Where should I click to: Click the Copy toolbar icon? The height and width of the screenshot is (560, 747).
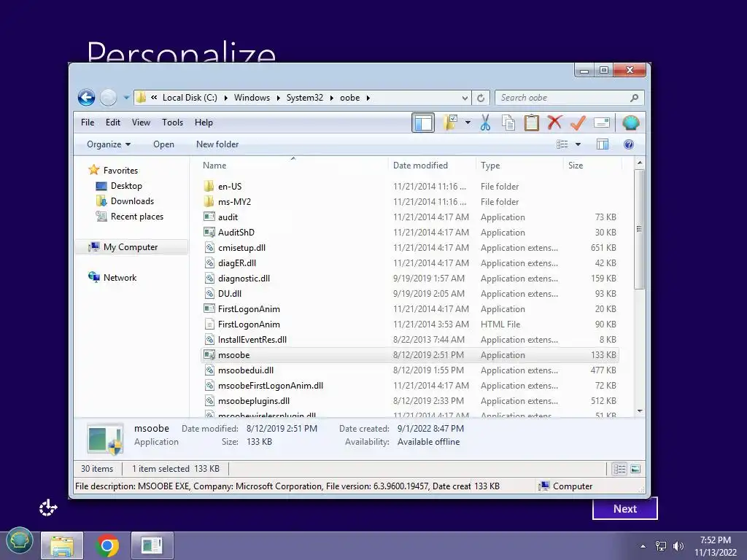[508, 122]
